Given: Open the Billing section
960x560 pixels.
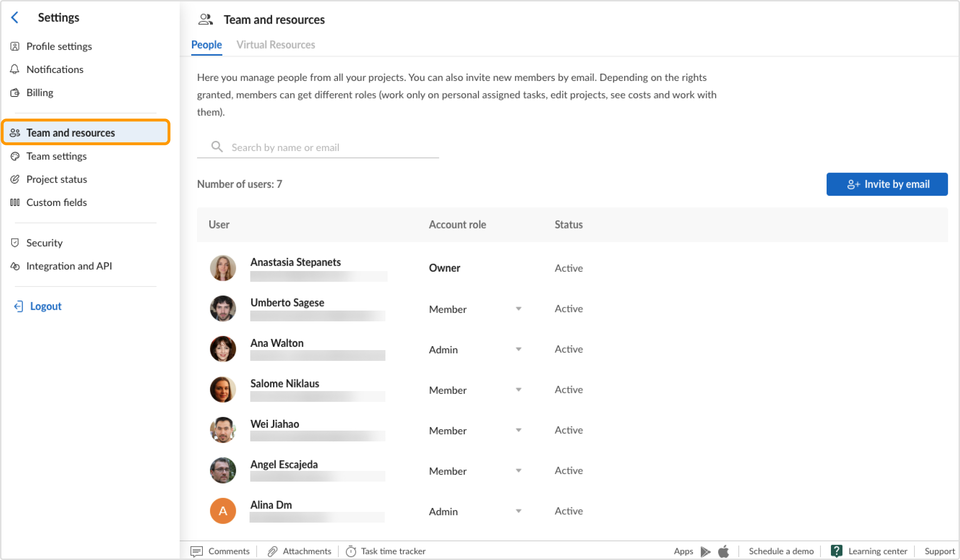Looking at the screenshot, I should point(40,92).
